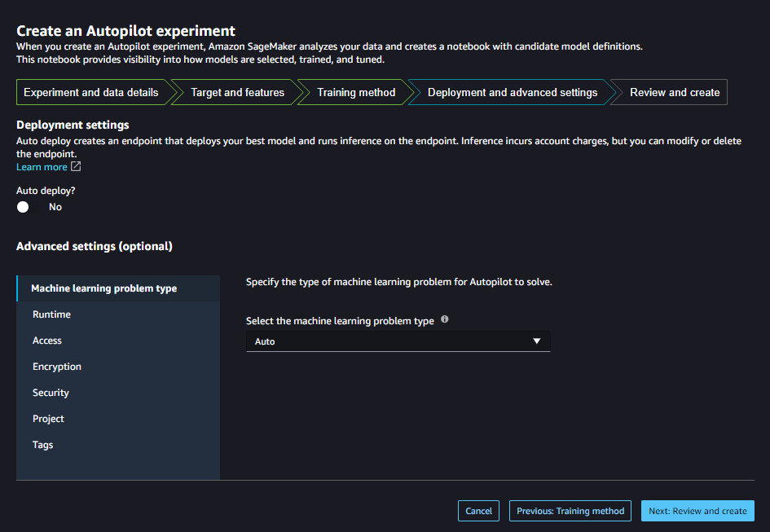770x532 pixels.
Task: Open the problem type selector arrow
Action: point(537,341)
